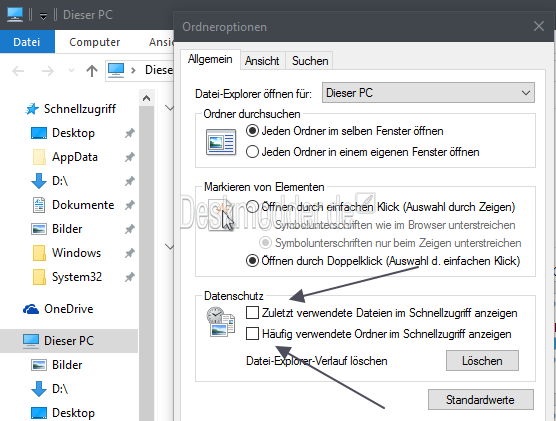The height and width of the screenshot is (421, 556).
Task: Select the Dokumente document icon in Schnellzugriff
Action: [39, 205]
